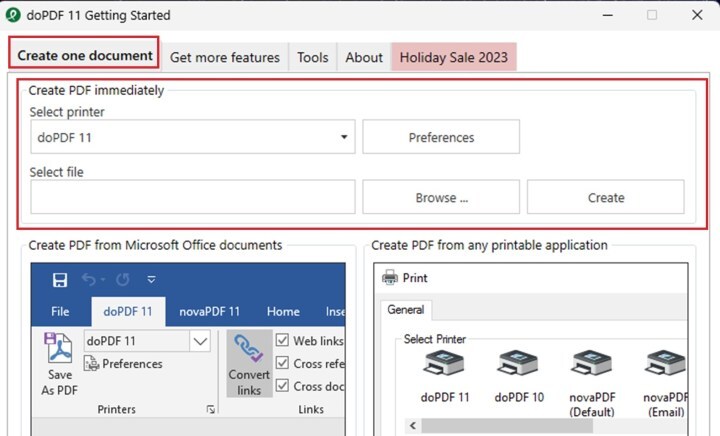
Task: Open the About tab
Action: (x=364, y=57)
